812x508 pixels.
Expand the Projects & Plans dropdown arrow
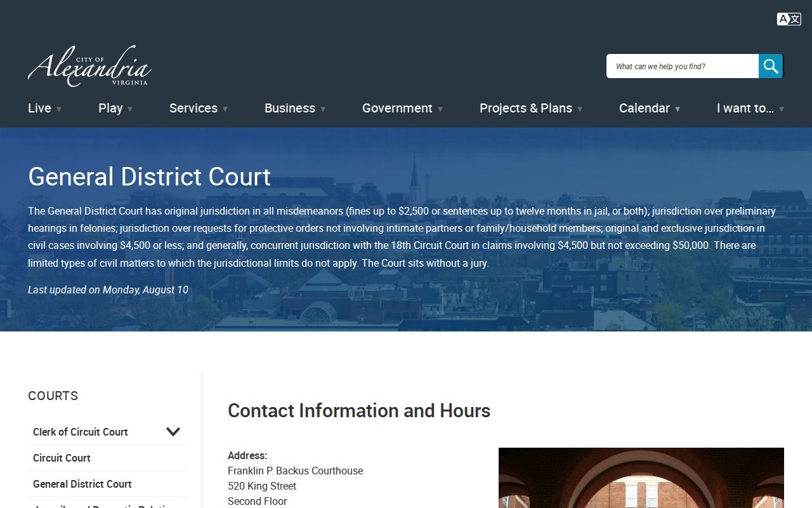pos(580,109)
